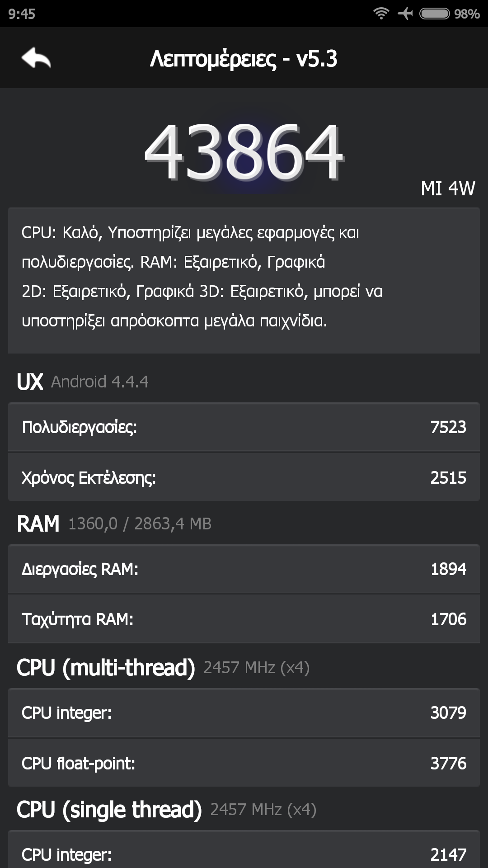Tap the performance summary description box
Viewport: 488px width, 868px height.
point(244,280)
